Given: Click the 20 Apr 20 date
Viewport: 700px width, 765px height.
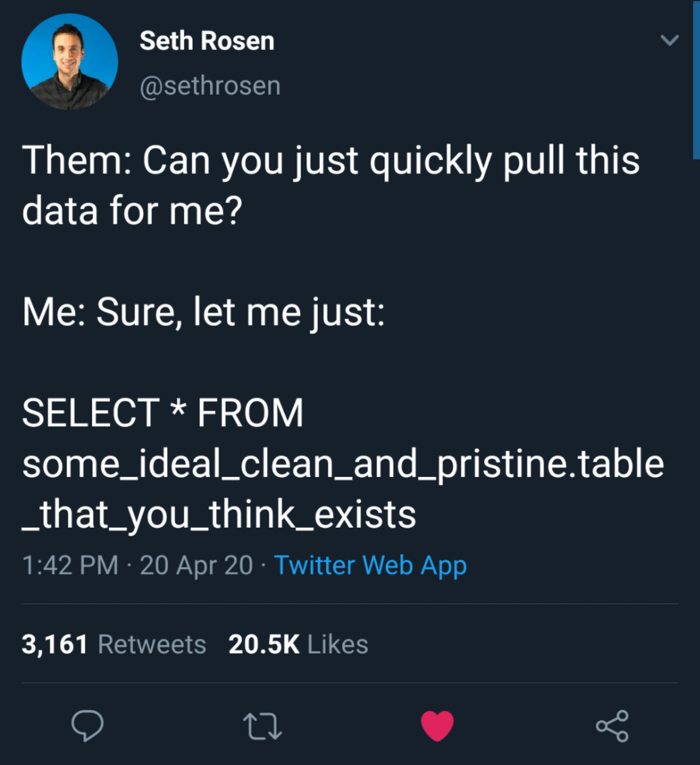Looking at the screenshot, I should tap(196, 566).
